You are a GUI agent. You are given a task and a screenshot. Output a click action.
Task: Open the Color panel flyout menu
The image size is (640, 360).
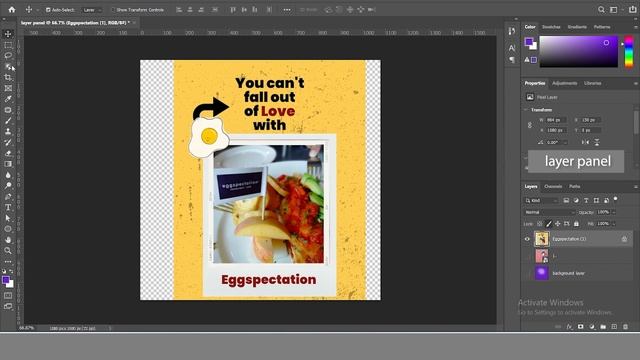click(636, 27)
